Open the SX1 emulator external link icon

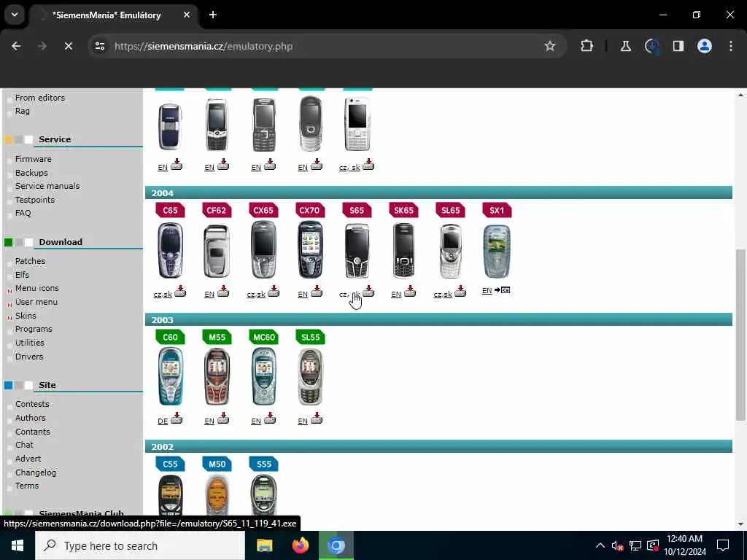click(x=502, y=290)
